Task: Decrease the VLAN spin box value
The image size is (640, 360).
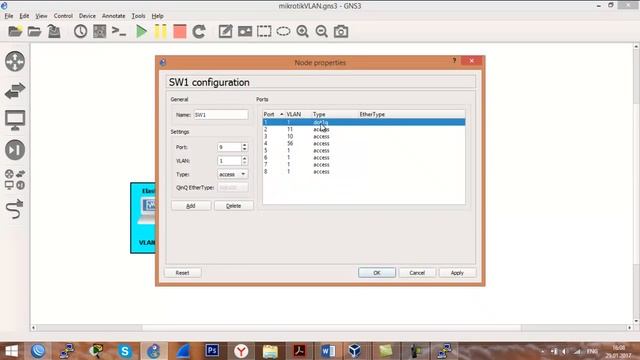Action: point(244,163)
